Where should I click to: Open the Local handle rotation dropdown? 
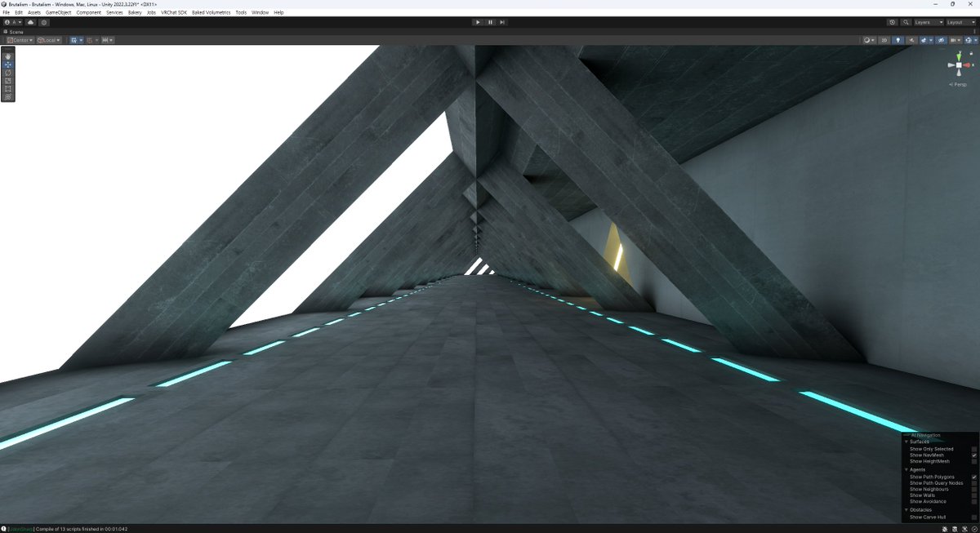pos(49,40)
